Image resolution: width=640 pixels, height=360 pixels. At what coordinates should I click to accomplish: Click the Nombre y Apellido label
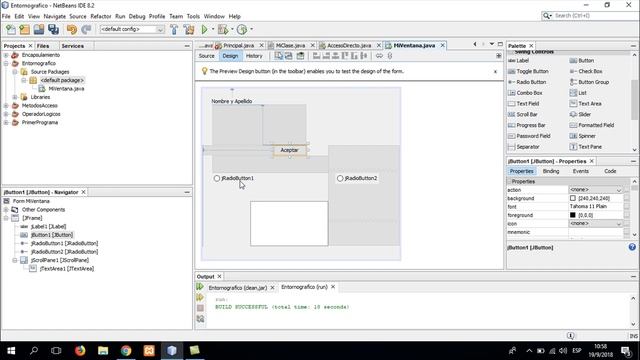tap(231, 101)
